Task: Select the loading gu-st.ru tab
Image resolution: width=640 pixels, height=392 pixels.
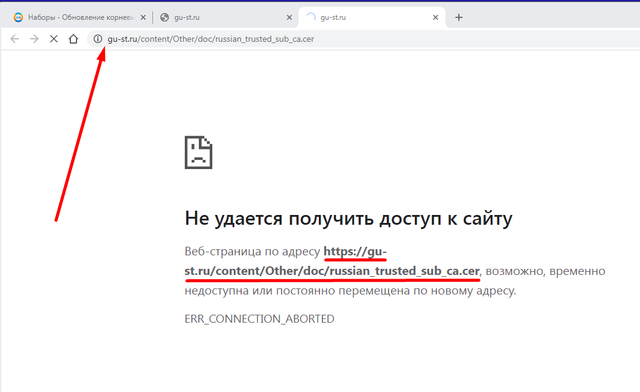Action: (x=371, y=18)
